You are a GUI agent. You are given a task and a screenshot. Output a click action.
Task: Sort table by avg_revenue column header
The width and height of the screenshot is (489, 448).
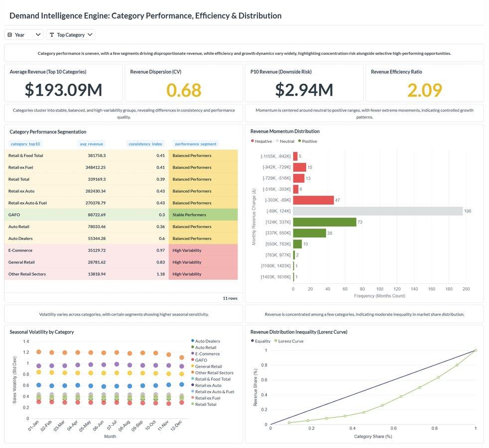tap(91, 144)
